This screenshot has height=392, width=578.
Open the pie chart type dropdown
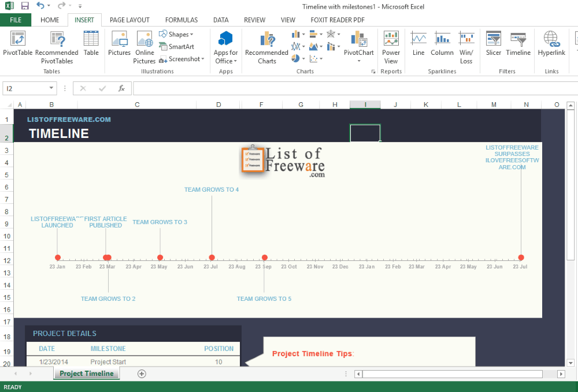pyautogui.click(x=298, y=58)
